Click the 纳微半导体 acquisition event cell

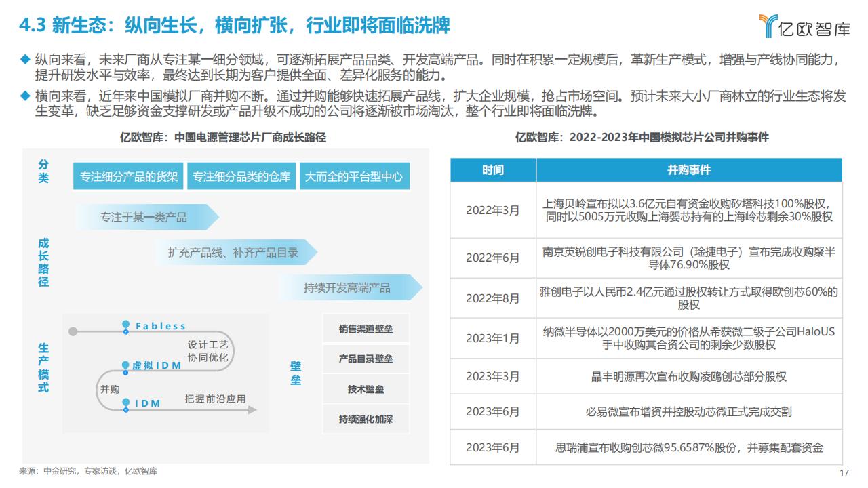click(689, 338)
